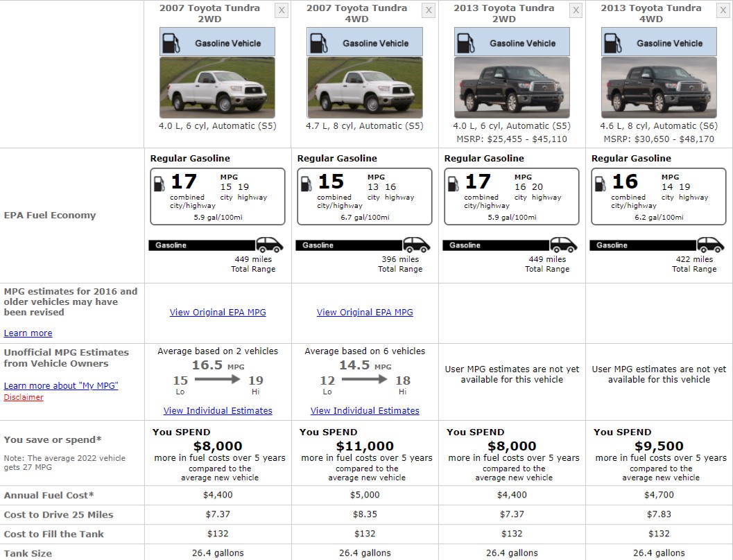Click gas pump icon for 2013 Tundra 2WD

coord(465,43)
